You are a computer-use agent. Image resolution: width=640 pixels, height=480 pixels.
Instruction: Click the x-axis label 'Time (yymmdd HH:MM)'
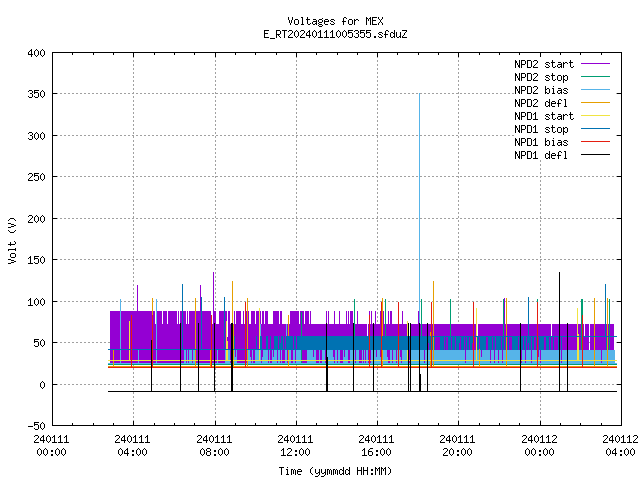click(335, 471)
